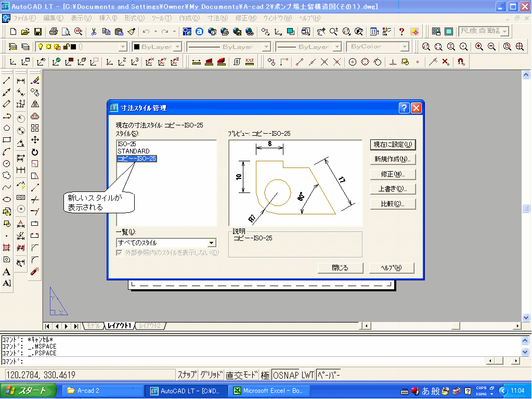This screenshot has height=399, width=532.
Task: Click the Zoom In magnifier with plus sign
Action: [x=479, y=47]
